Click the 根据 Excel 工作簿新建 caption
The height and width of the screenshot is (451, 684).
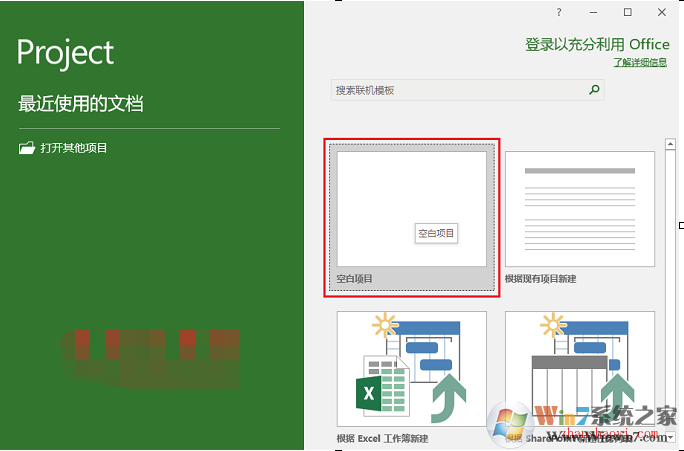click(381, 438)
